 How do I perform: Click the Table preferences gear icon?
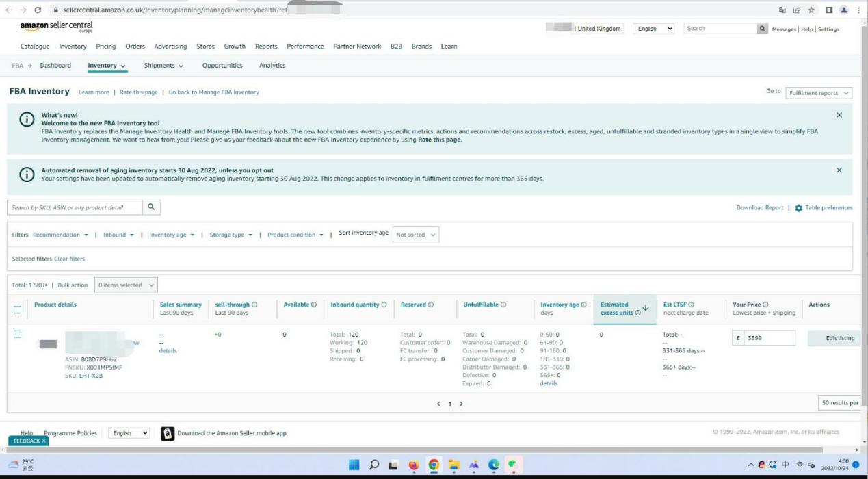coord(798,208)
